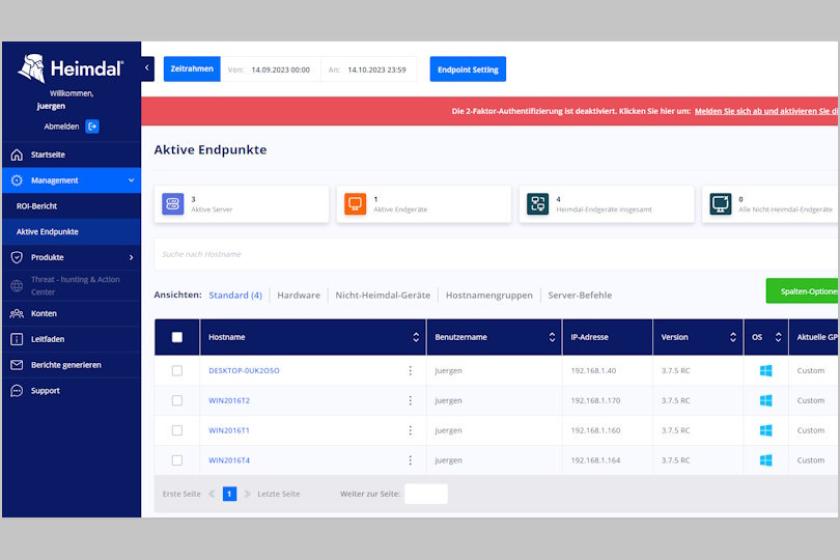Click the Aktive Server card icon
Viewport: 840px width, 560px height.
tap(172, 204)
